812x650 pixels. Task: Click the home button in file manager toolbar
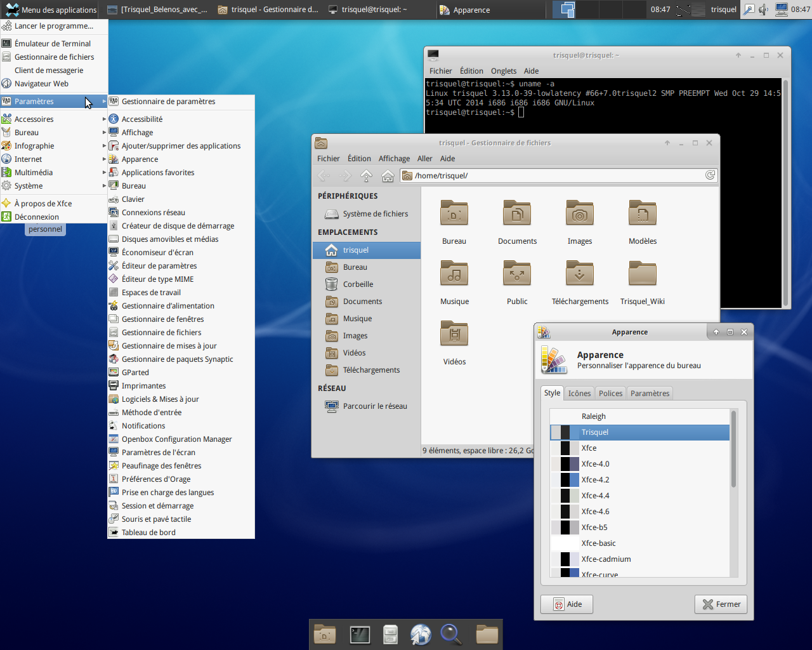tap(388, 176)
